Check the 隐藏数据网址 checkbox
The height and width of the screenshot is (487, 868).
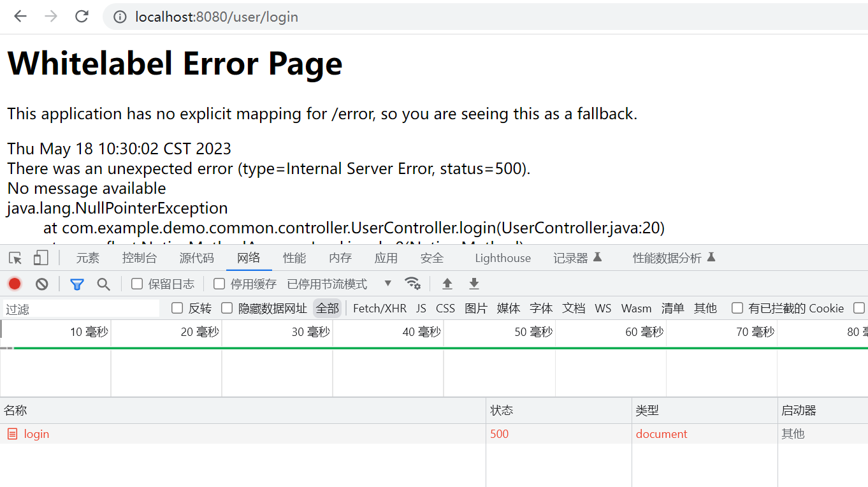point(227,308)
